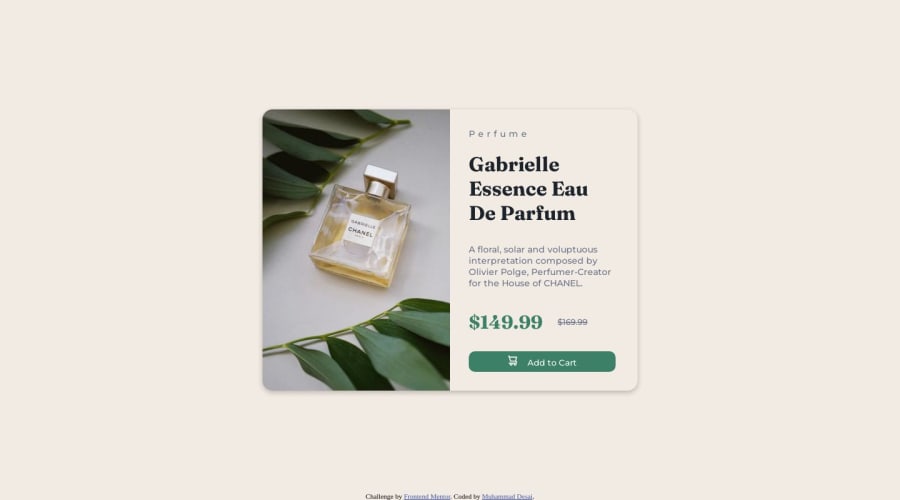Open the Frontend Mentor link
Image resolution: width=900 pixels, height=500 pixels.
pos(427,496)
